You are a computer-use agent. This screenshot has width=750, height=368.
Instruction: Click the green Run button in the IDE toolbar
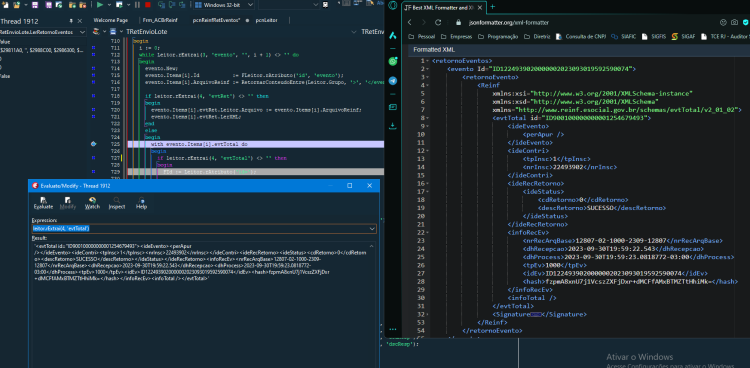pos(100,5)
